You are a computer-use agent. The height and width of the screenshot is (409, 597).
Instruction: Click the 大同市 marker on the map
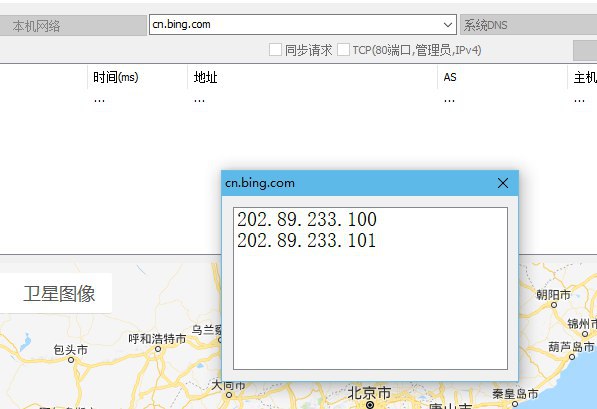[x=229, y=395]
